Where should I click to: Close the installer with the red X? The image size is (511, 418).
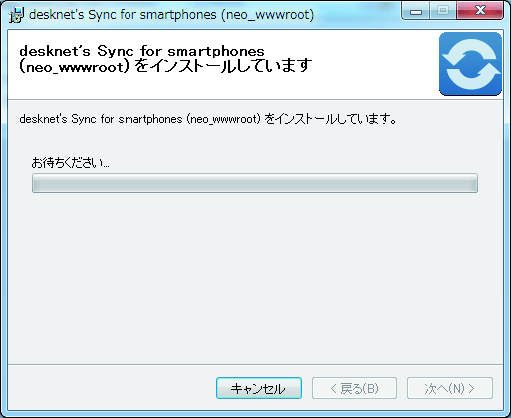pyautogui.click(x=480, y=11)
